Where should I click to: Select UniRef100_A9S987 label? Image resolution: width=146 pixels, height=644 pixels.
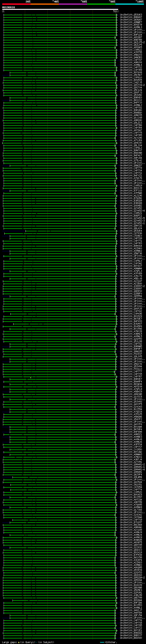(x=131, y=37)
